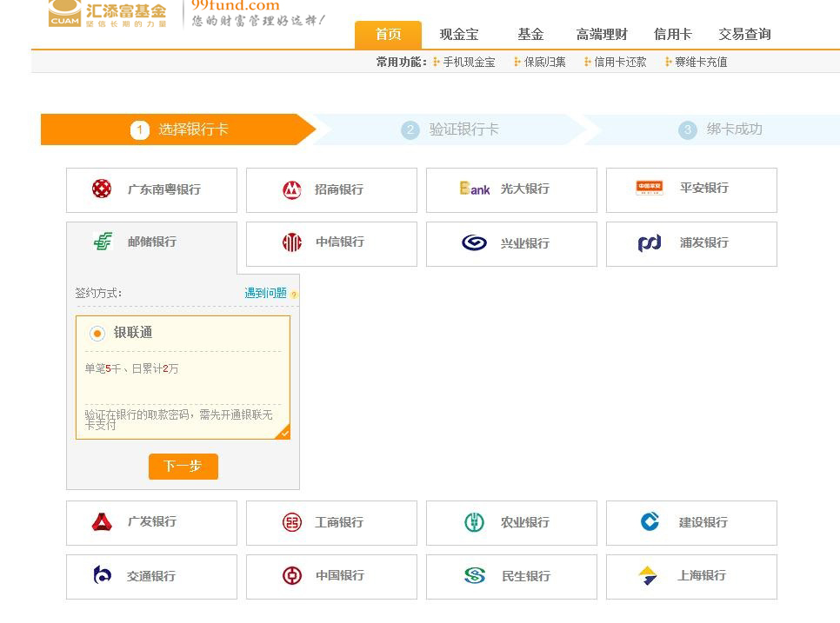Click the 中信银行 red logo icon

(x=292, y=242)
